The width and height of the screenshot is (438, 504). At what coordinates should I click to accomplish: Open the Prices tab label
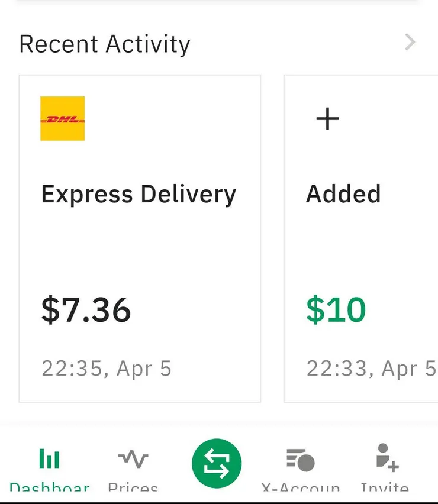coord(133,488)
